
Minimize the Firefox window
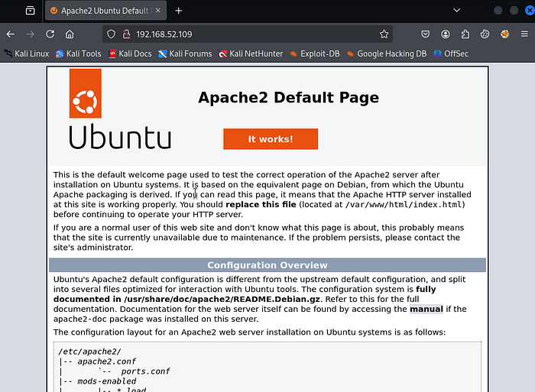click(x=498, y=11)
